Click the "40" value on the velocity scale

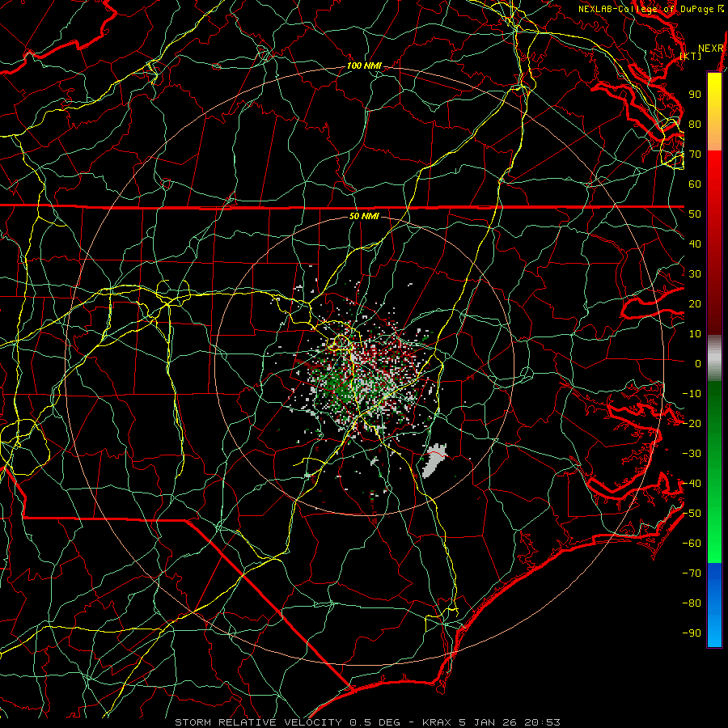(x=695, y=244)
